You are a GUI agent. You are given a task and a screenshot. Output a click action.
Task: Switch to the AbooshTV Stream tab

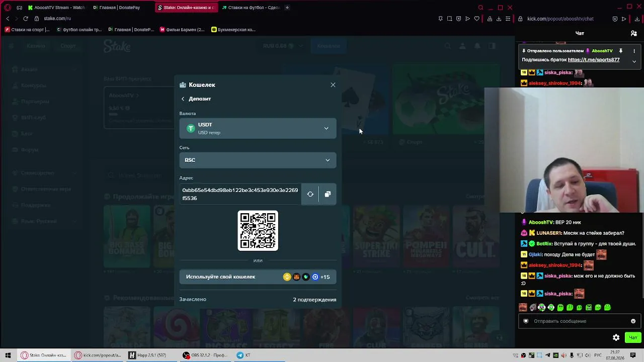[57, 8]
